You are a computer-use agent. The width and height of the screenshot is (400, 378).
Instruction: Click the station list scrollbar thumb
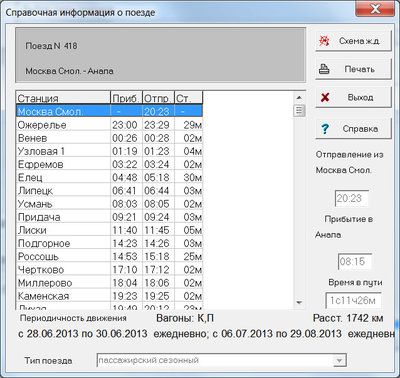(299, 110)
